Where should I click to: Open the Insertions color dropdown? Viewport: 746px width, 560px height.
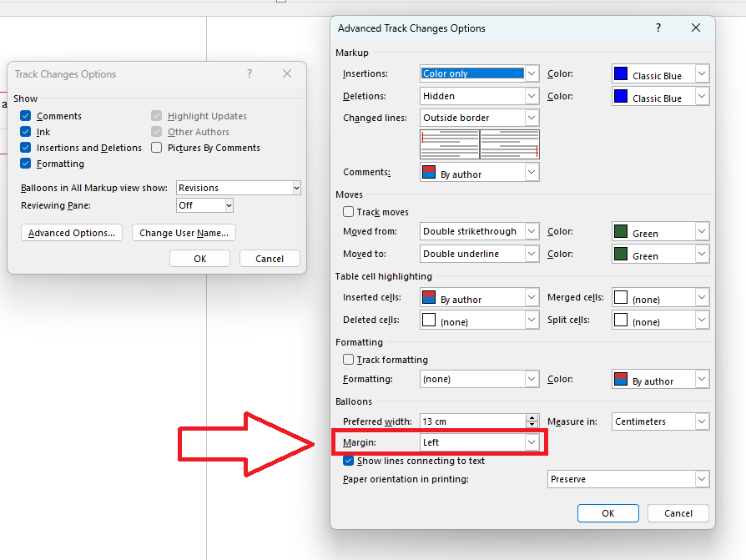tap(660, 73)
